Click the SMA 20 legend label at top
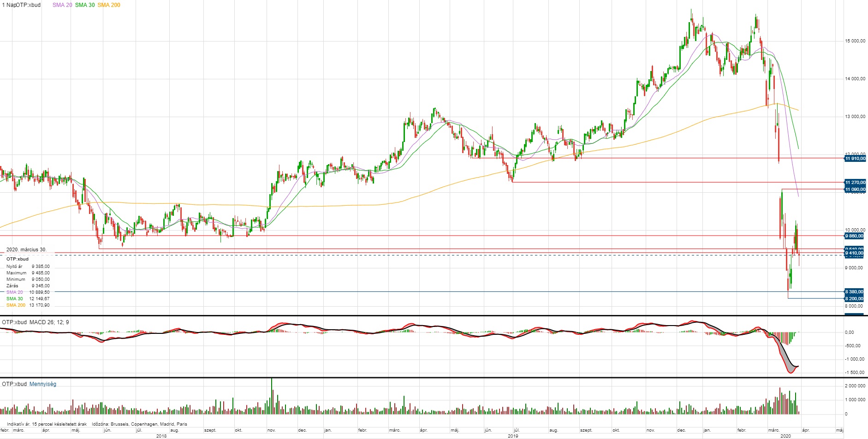868x439 pixels. pyautogui.click(x=62, y=5)
